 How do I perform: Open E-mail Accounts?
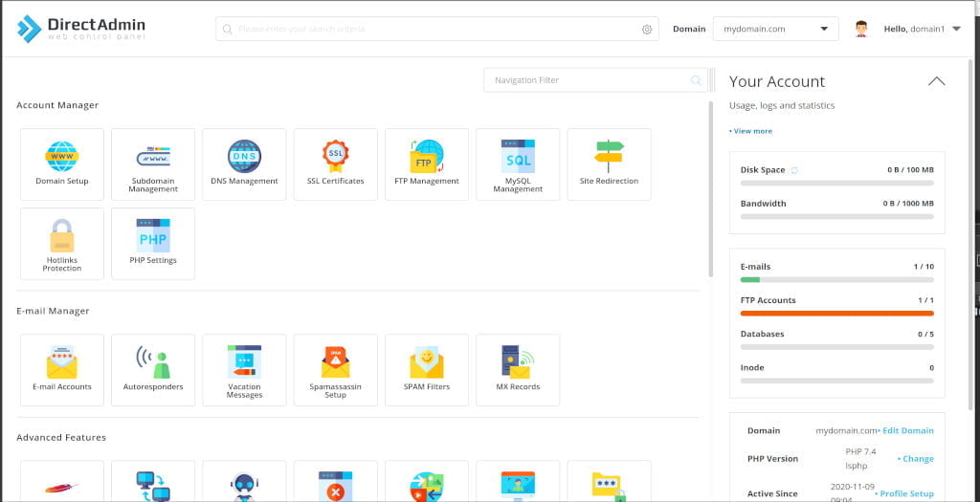tap(62, 370)
